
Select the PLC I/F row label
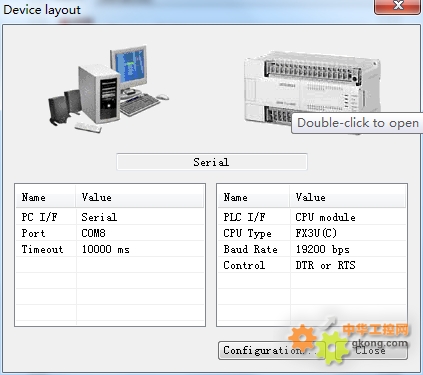pos(244,217)
